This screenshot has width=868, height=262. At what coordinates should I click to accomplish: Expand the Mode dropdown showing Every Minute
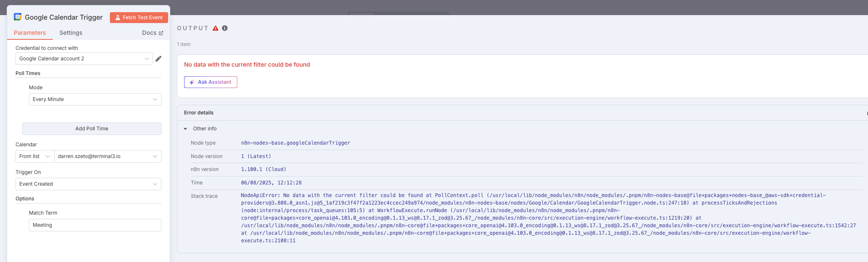[x=95, y=99]
